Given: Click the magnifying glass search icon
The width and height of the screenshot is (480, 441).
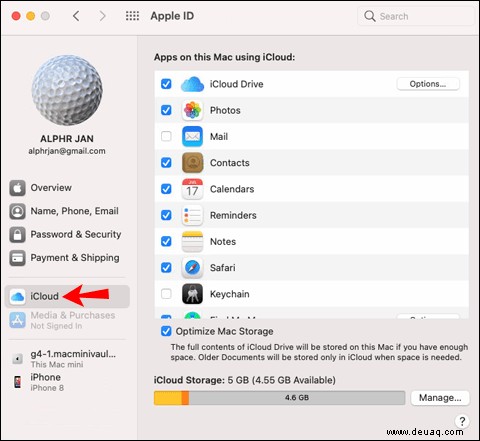Looking at the screenshot, I should point(369,16).
